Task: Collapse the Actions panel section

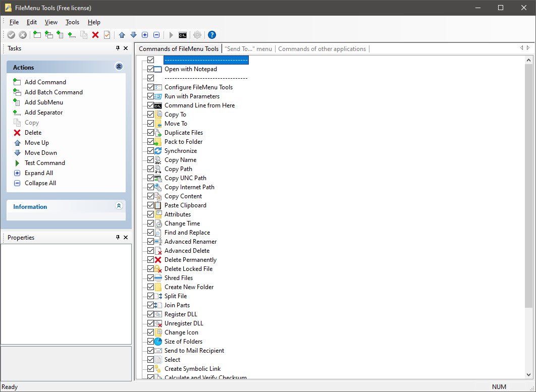Action: (x=119, y=67)
